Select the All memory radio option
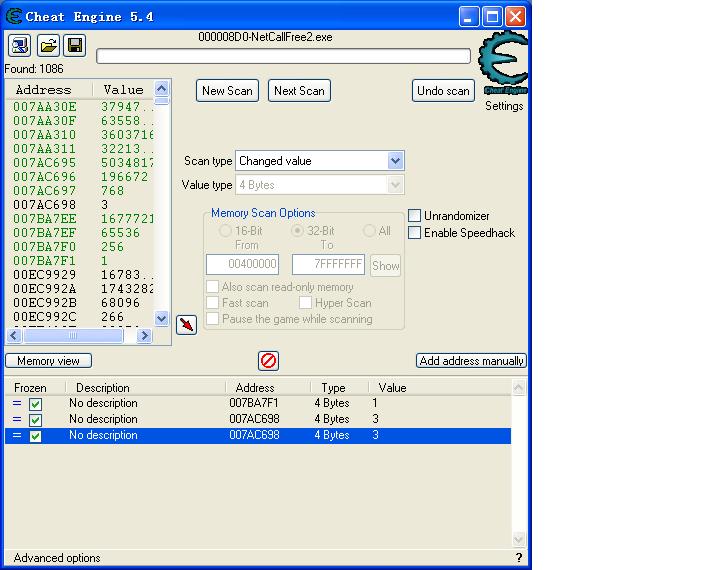Screen dimensions: 720x570 [369, 231]
